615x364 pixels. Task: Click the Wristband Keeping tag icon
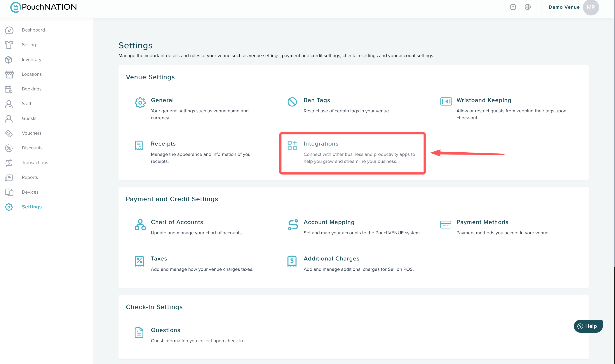tap(446, 101)
